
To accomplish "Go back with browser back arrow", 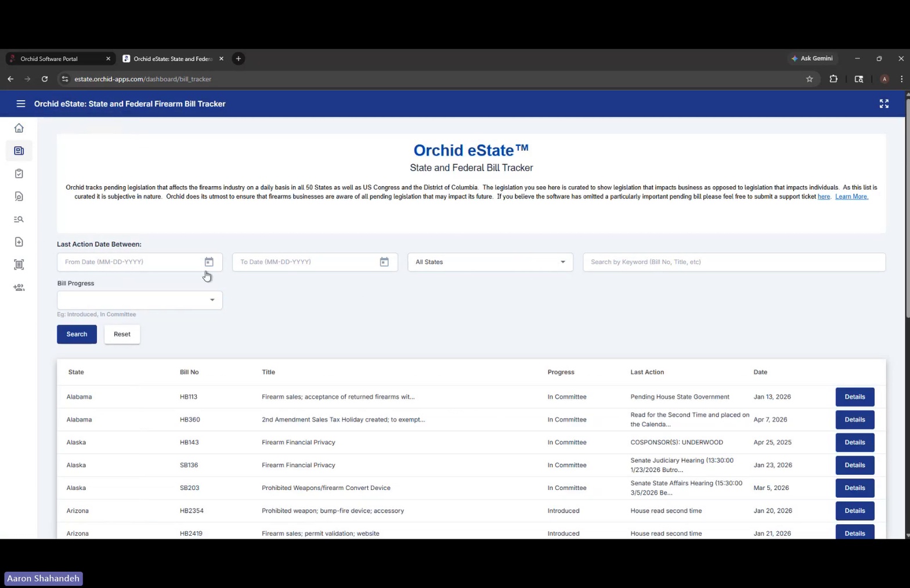I will pyautogui.click(x=10, y=79).
